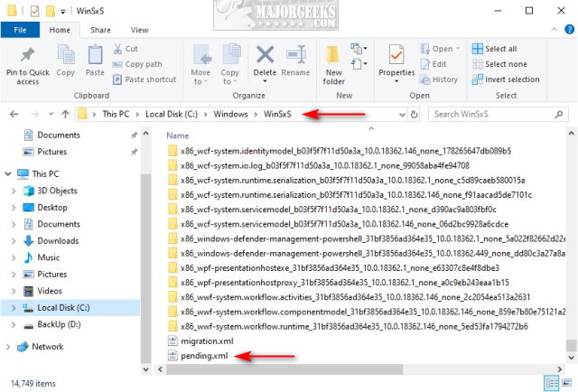Open the Easy access dropdown

point(359,64)
